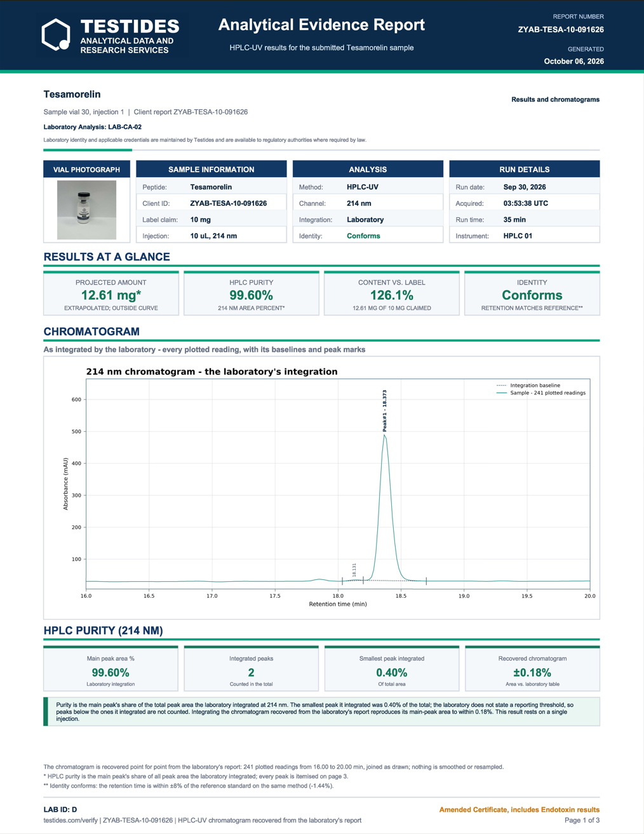Click the small "18.131" peak label
The height and width of the screenshot is (834, 644).
point(354,570)
